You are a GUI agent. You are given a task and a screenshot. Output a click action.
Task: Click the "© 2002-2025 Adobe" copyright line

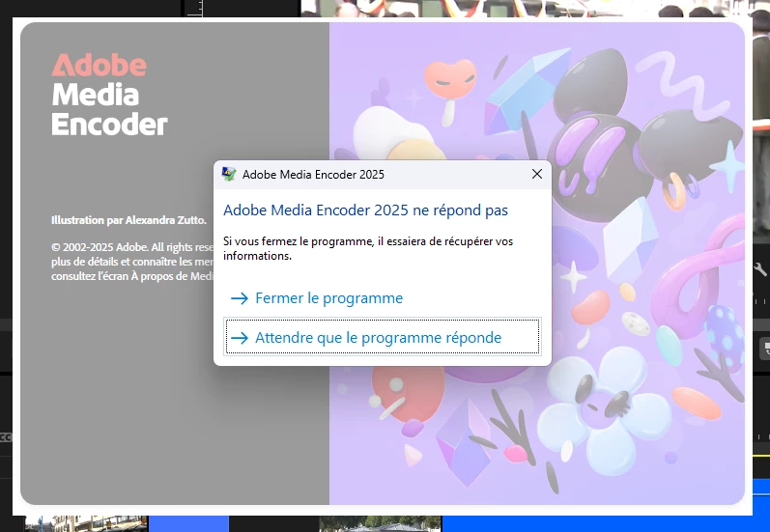pos(132,247)
